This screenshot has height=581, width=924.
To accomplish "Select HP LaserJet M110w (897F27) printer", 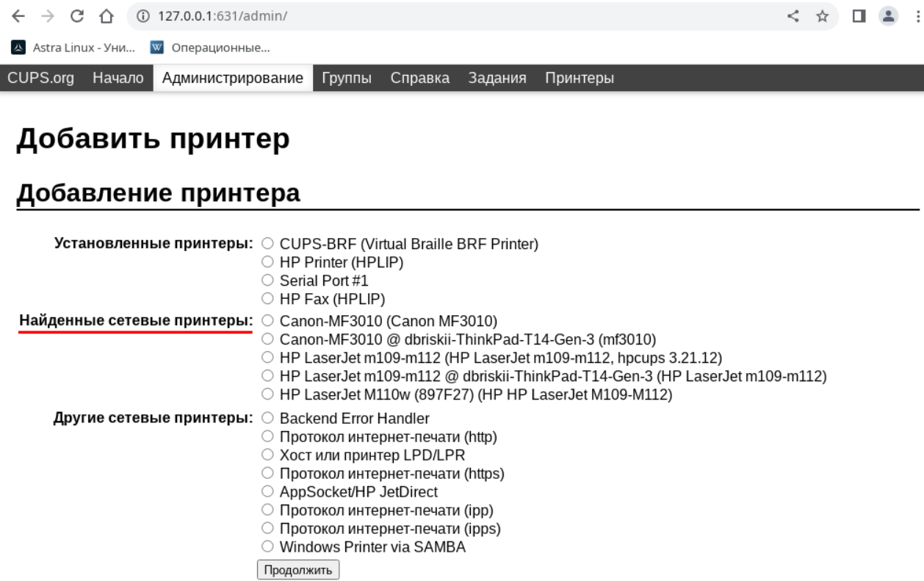I will pos(267,394).
